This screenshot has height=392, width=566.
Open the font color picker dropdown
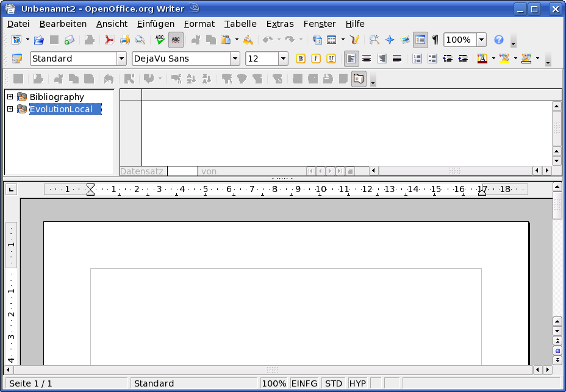[493, 59]
